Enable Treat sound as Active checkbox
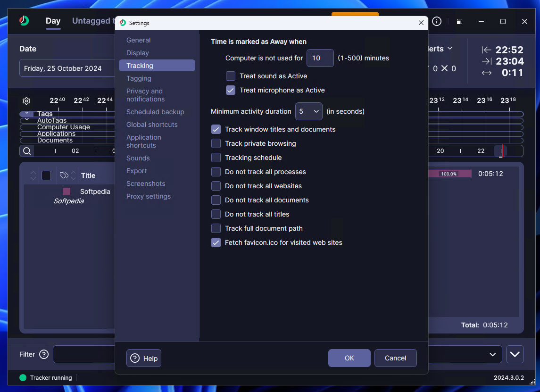The width and height of the screenshot is (540, 392). point(231,76)
